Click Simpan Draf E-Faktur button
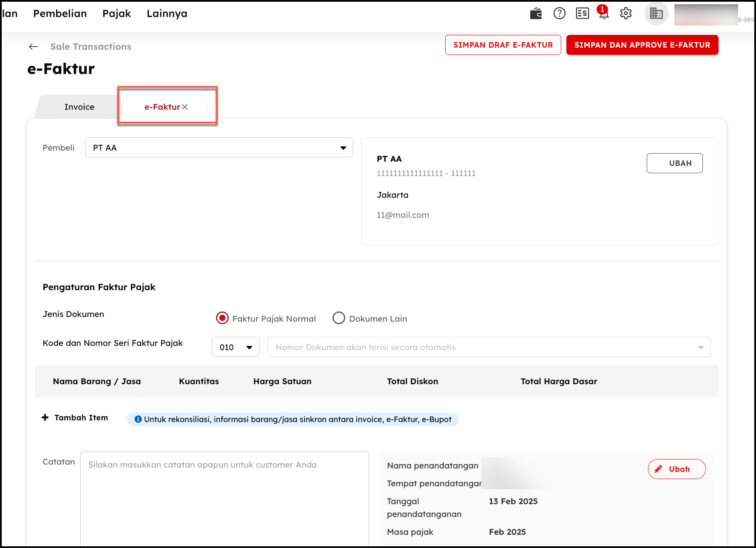This screenshot has height=548, width=756. tap(503, 45)
